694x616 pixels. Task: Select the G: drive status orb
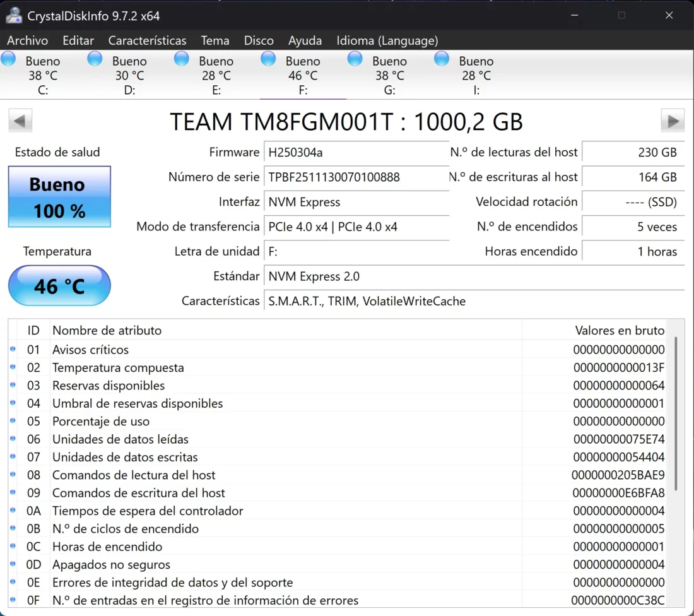click(x=355, y=59)
